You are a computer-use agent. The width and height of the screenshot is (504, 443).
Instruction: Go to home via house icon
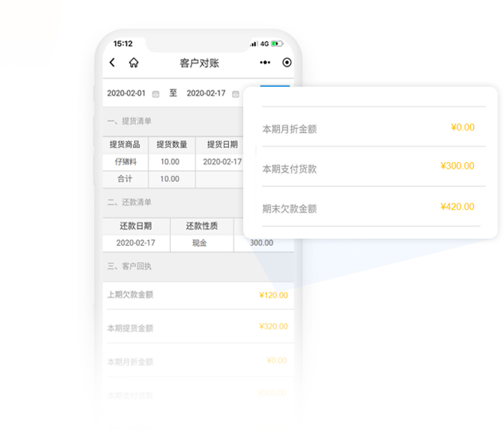134,63
